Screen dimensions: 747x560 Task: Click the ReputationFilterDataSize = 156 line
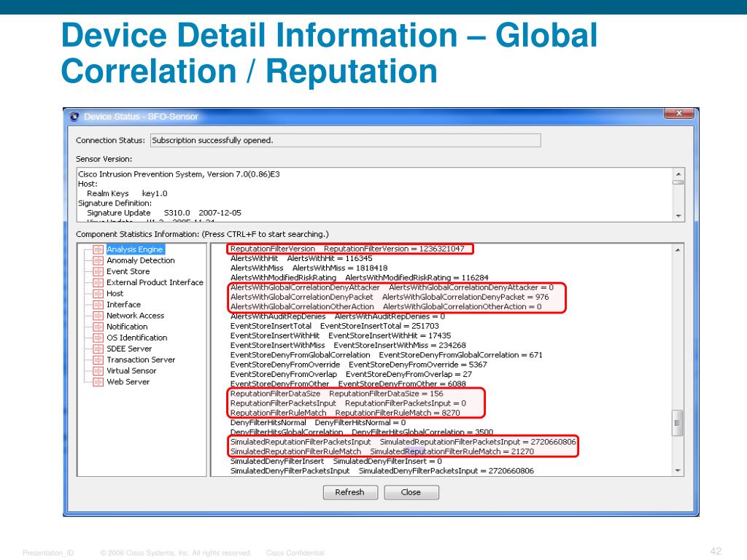(337, 394)
